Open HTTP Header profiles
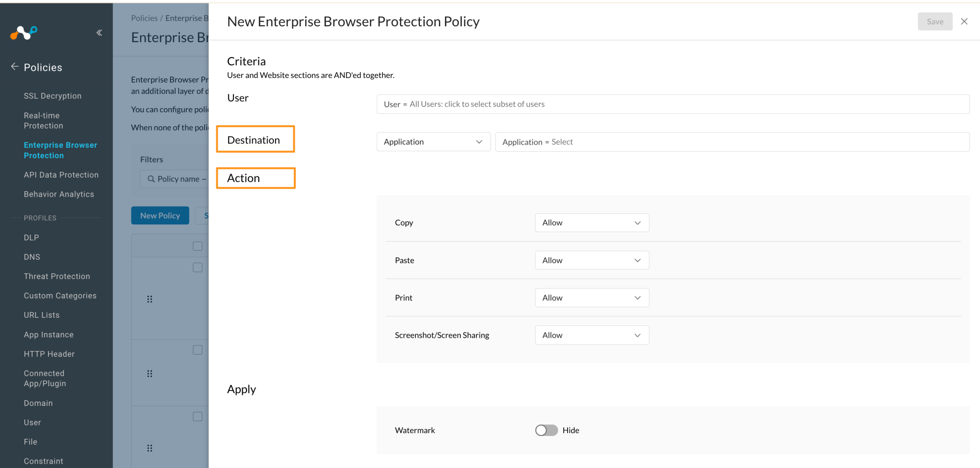The height and width of the screenshot is (468, 980). tap(49, 354)
